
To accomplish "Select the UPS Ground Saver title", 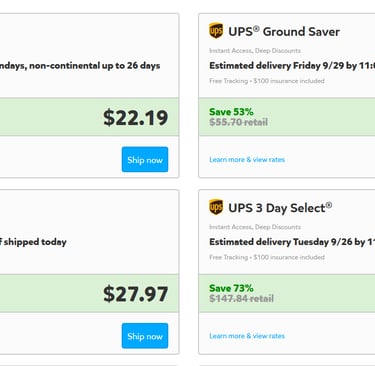I will pos(284,32).
